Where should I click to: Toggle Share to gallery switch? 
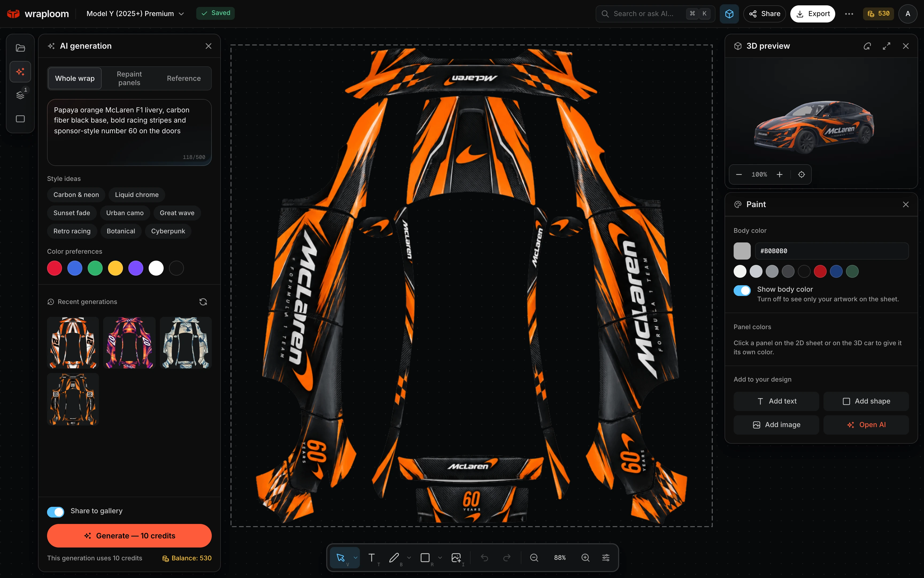point(56,512)
